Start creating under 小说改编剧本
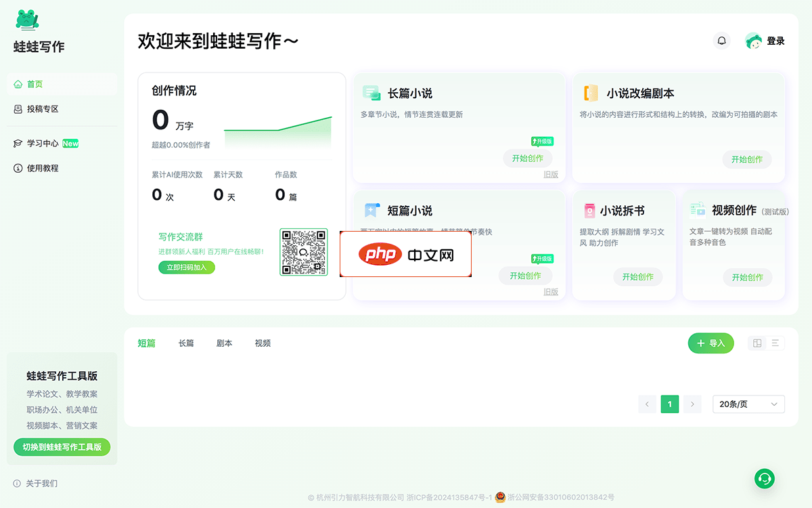The height and width of the screenshot is (508, 812). click(747, 159)
